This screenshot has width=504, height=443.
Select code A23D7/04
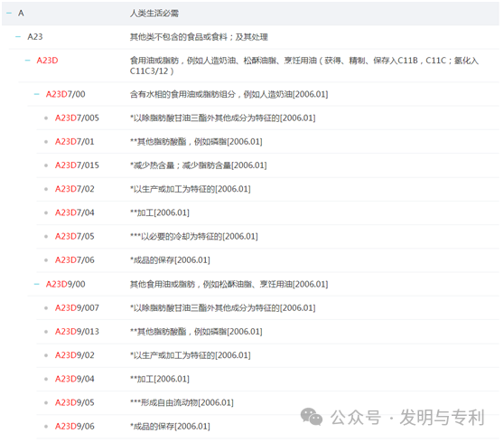pos(75,212)
